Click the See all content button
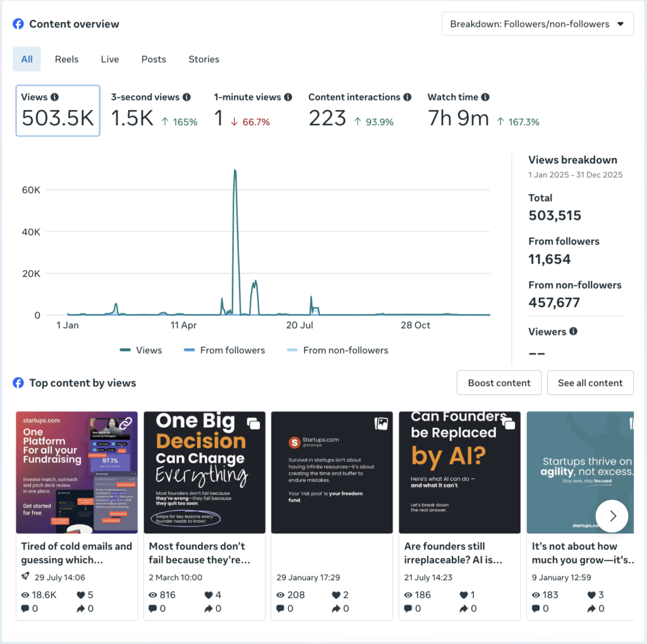647x644 pixels. (x=590, y=382)
